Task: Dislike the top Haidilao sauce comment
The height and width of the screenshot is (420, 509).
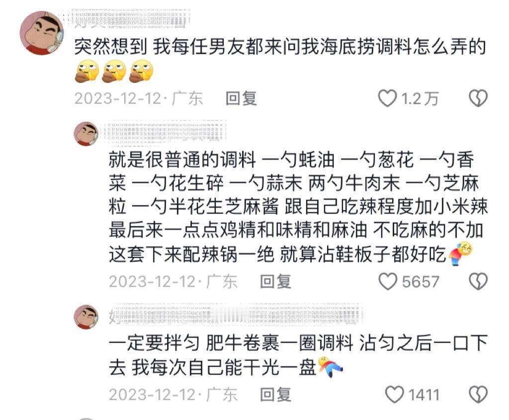Action: click(479, 98)
